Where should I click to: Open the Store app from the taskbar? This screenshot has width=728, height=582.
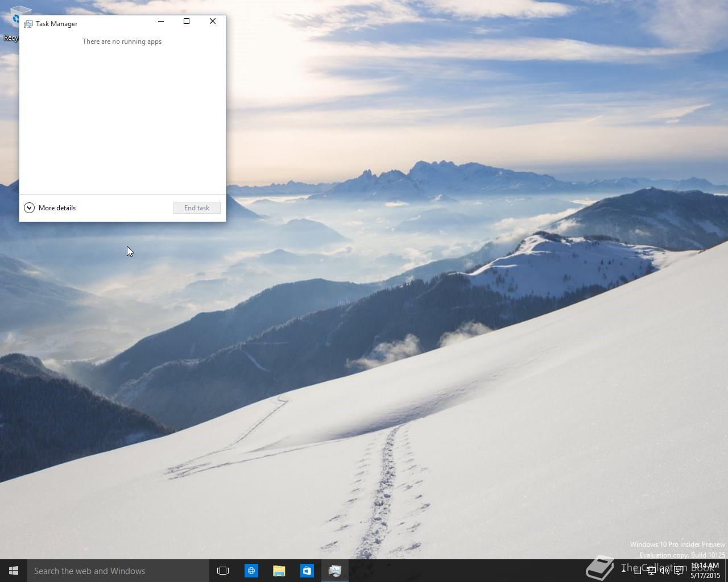[307, 571]
